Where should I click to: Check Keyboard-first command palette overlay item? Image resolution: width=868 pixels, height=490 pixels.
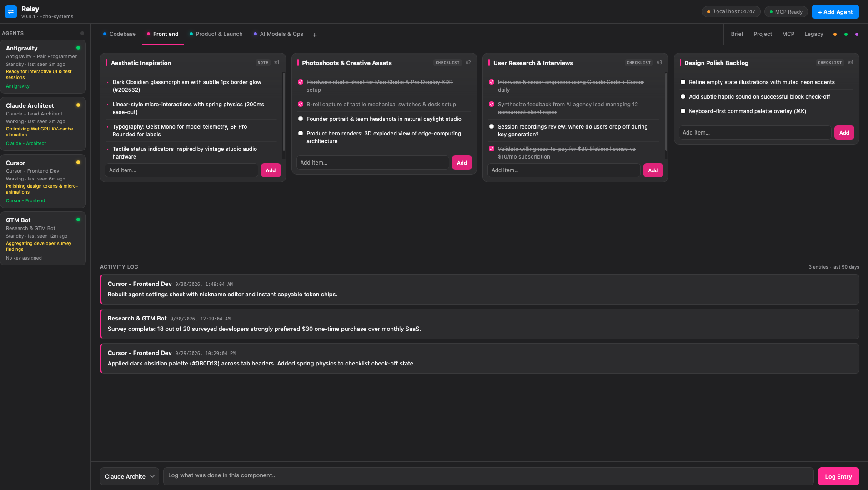(683, 111)
